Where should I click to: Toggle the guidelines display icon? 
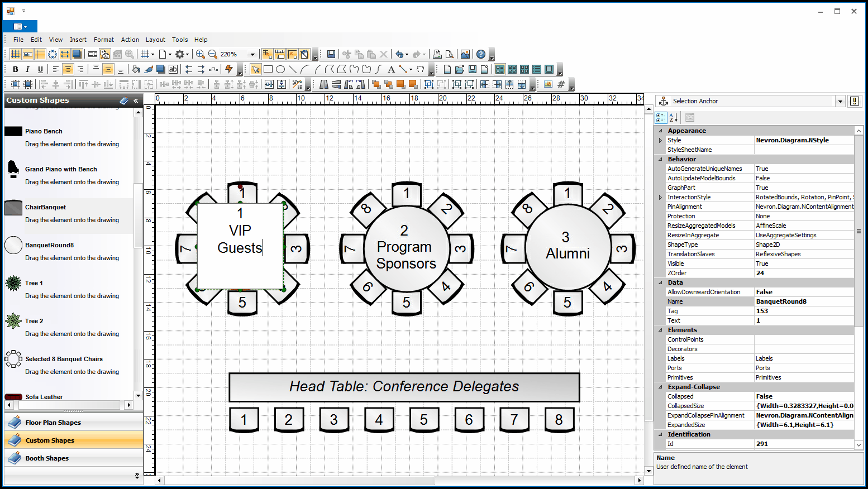click(x=40, y=54)
